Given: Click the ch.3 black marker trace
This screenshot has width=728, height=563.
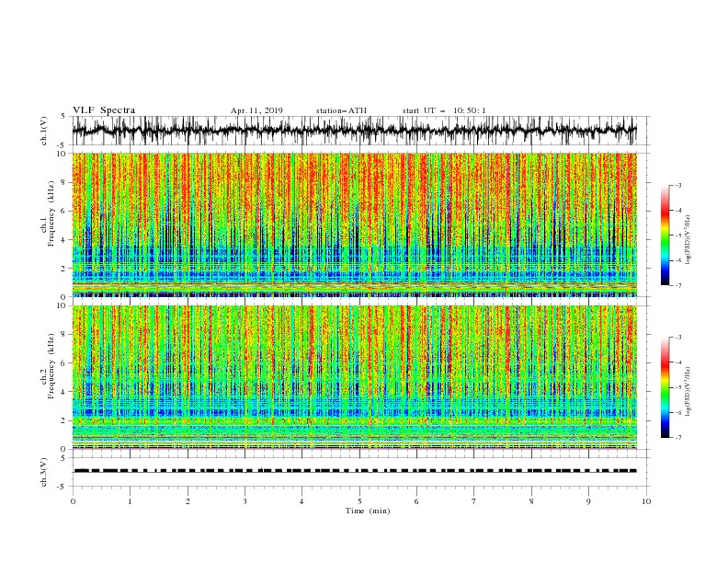Looking at the screenshot, I should point(355,471).
